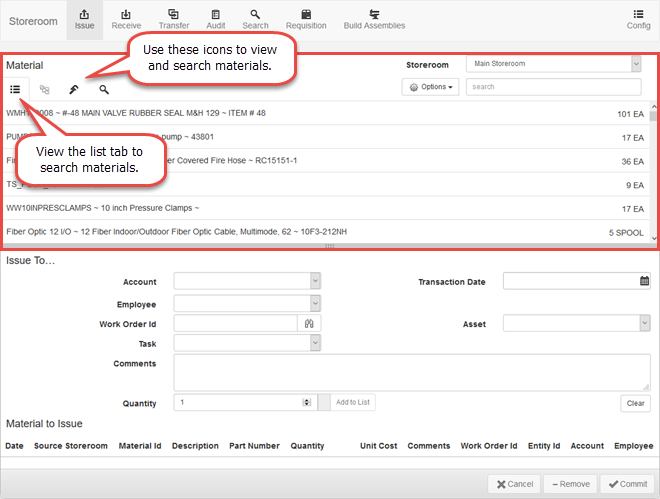Click the Clear button
The image size is (660, 499).
coord(635,403)
